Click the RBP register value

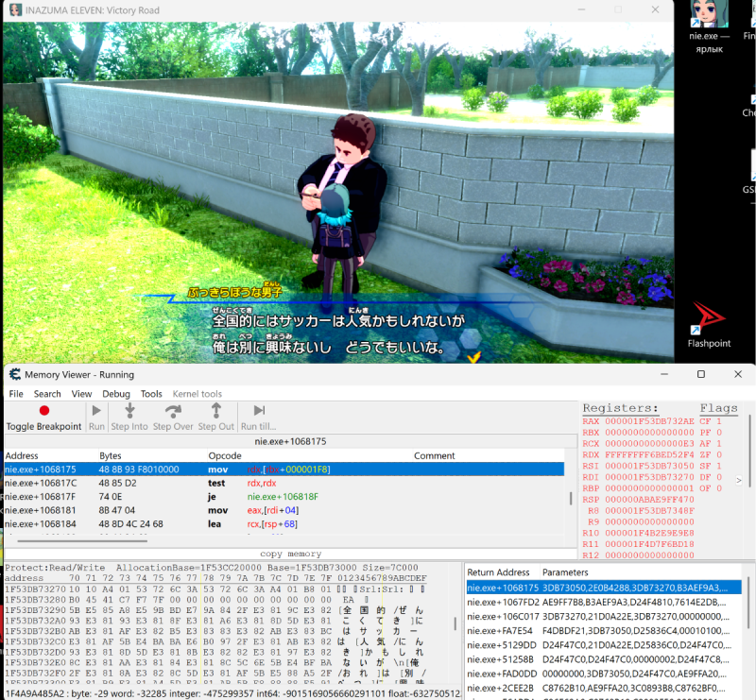tap(649, 487)
